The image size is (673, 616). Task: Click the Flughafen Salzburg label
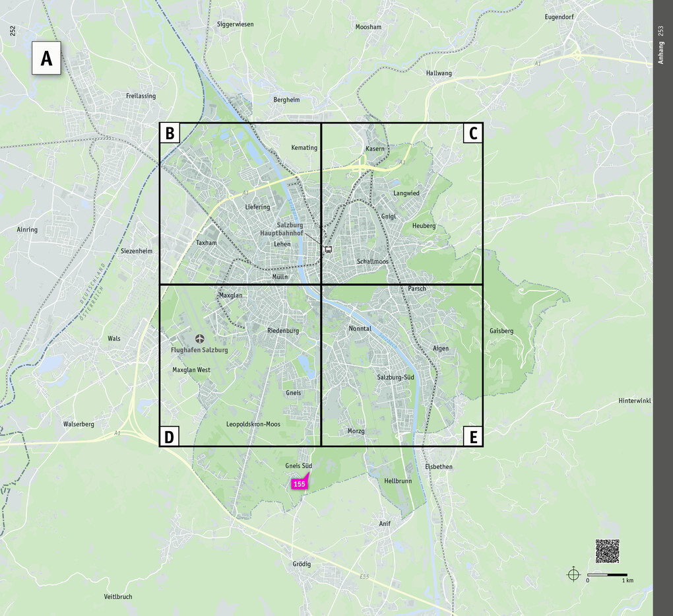tap(199, 350)
